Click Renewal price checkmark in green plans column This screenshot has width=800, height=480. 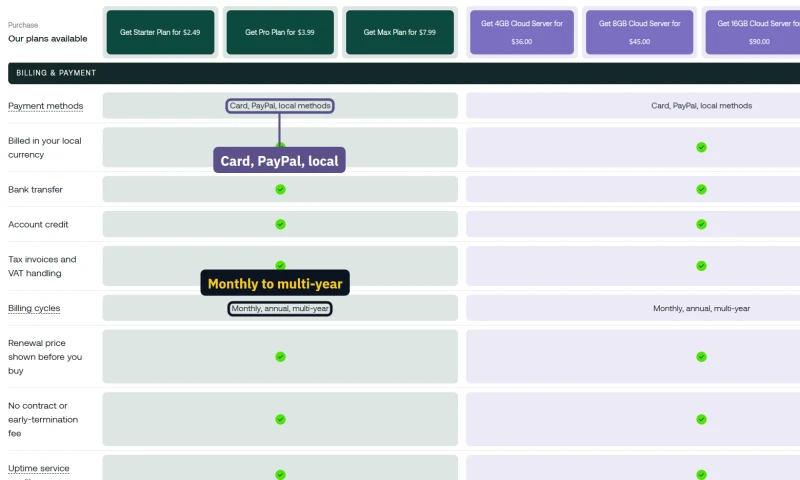[280, 357]
